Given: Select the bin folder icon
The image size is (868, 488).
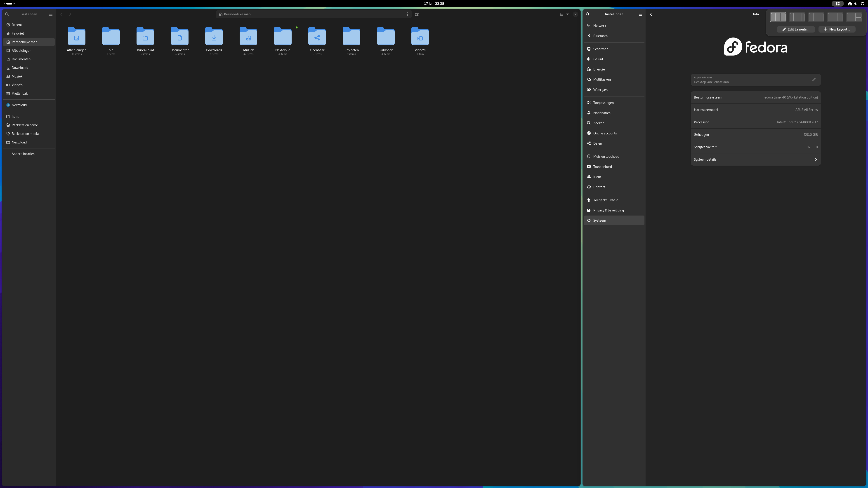Looking at the screenshot, I should coord(111,36).
